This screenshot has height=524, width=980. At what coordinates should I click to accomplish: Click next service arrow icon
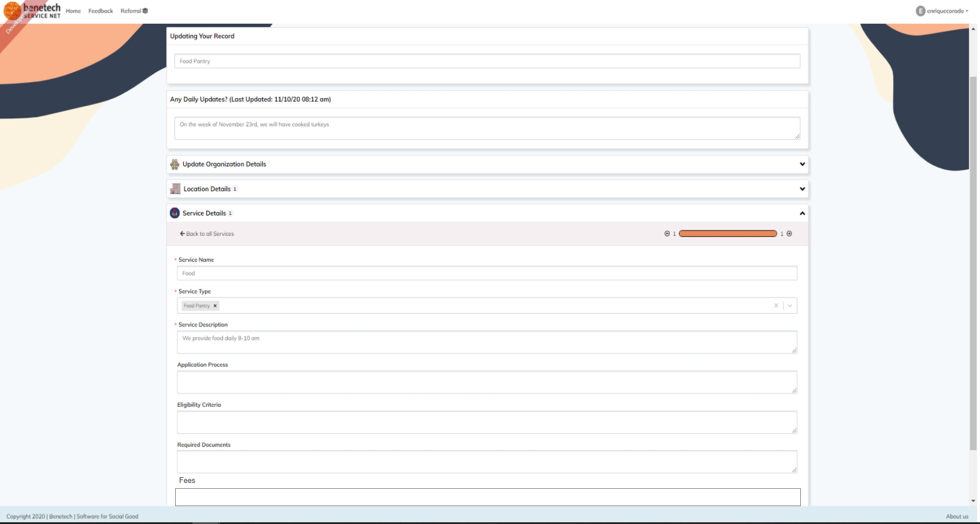pyautogui.click(x=789, y=234)
